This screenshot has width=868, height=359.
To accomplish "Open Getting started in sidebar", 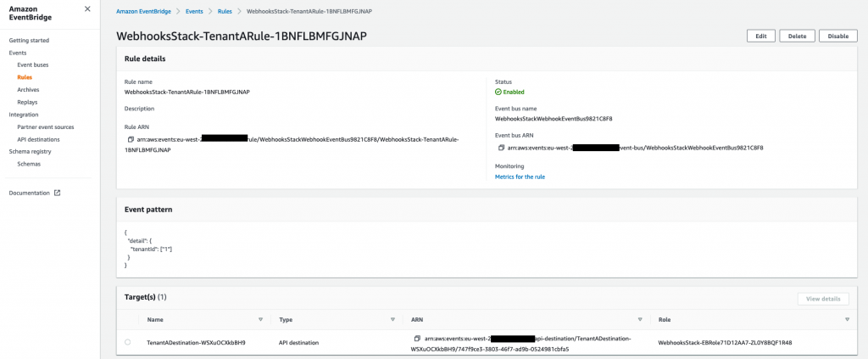I will 29,41.
